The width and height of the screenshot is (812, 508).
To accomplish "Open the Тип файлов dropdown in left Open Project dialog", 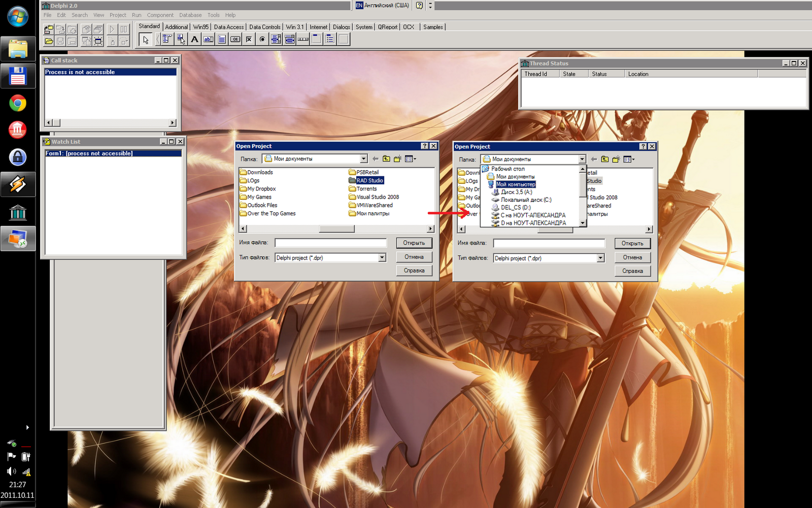I will click(382, 258).
